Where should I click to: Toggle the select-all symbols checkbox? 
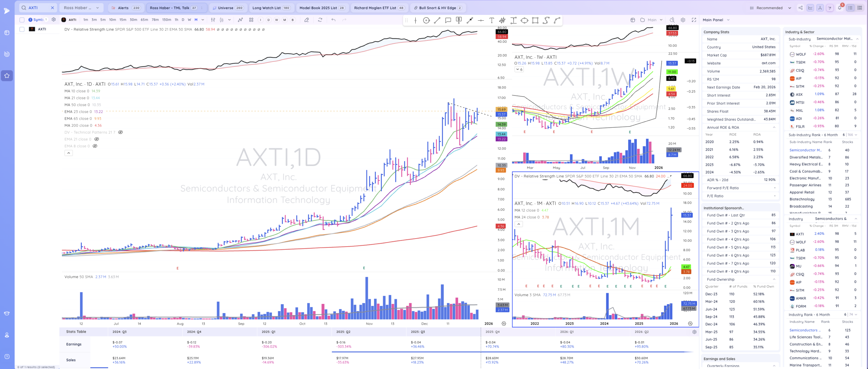click(x=22, y=20)
